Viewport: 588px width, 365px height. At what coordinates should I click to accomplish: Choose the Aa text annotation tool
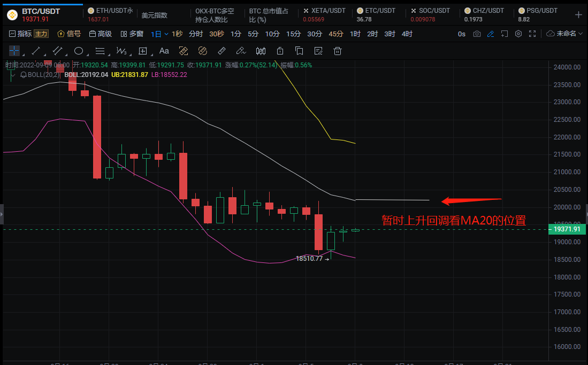pos(164,51)
